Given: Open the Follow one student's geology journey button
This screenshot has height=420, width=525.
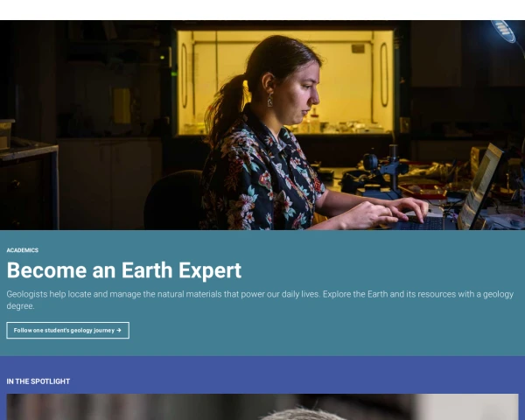Looking at the screenshot, I should coord(67,330).
